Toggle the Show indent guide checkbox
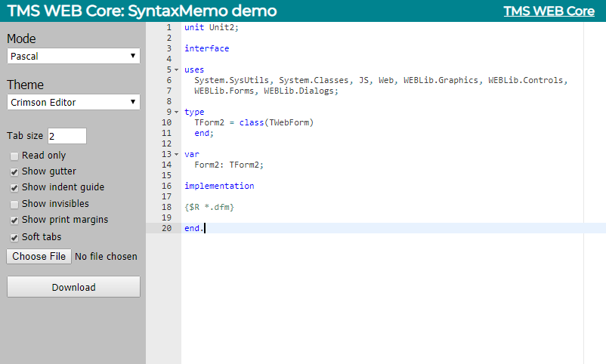This screenshot has height=364, width=606. point(14,188)
